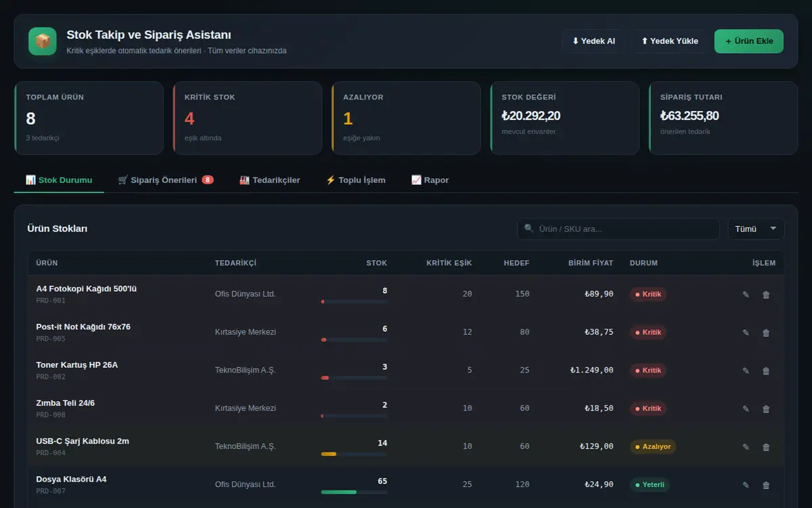This screenshot has width=812, height=508.
Task: Click the Yeterli status badge for Dosya Klasörü
Action: [x=650, y=485]
